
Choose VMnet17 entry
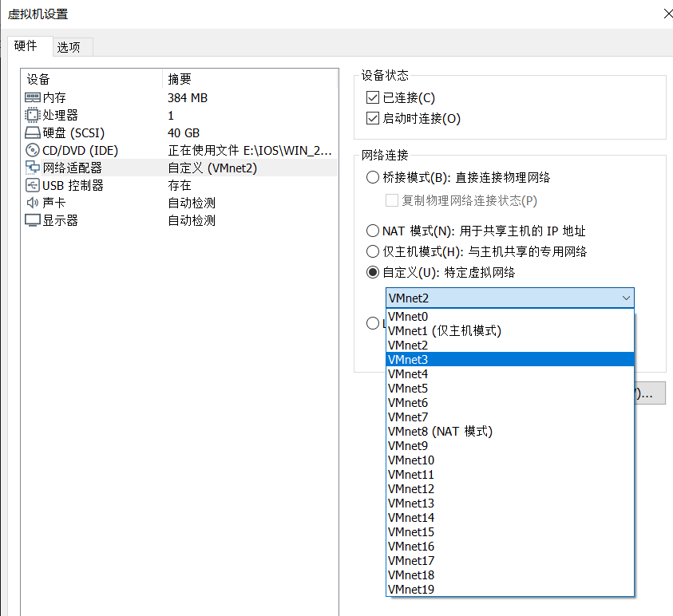(510, 561)
